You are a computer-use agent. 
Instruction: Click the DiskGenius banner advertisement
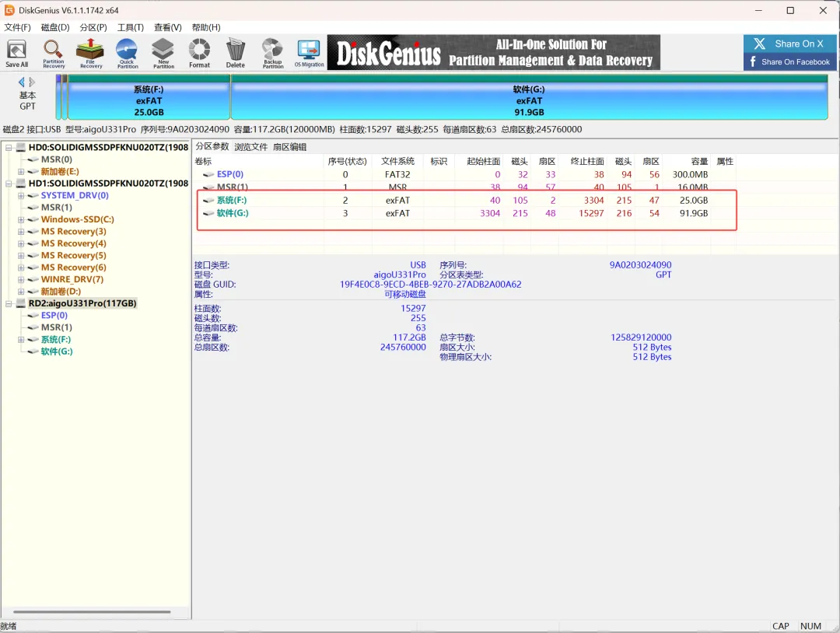coord(493,52)
